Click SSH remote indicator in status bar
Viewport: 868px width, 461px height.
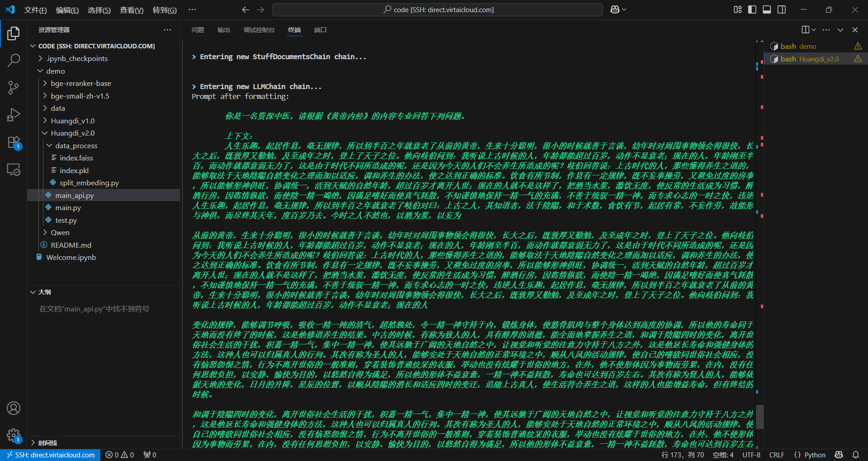(50, 455)
